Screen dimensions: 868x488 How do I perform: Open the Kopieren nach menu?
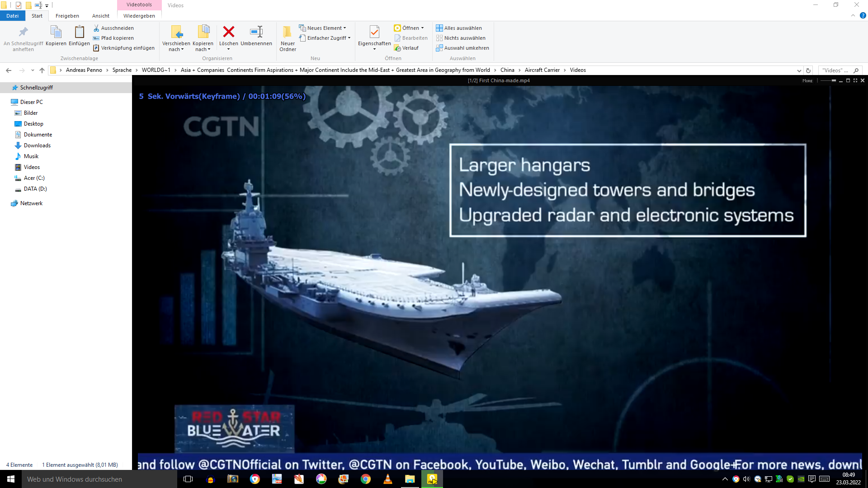click(203, 38)
